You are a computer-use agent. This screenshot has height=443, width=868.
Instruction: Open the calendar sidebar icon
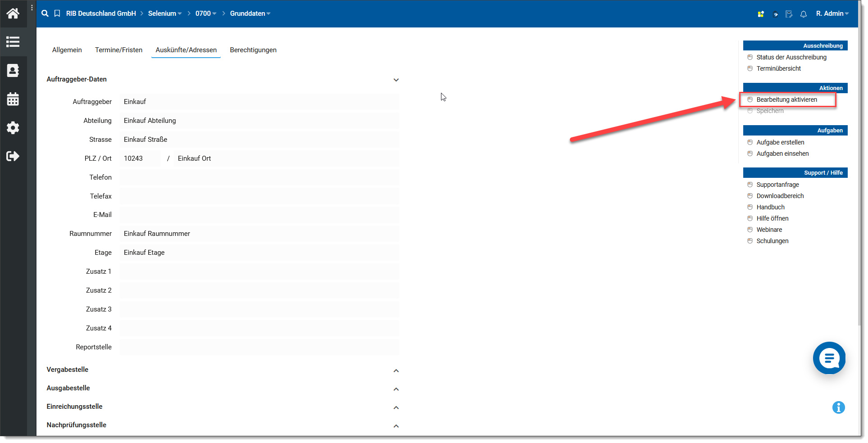pos(13,99)
